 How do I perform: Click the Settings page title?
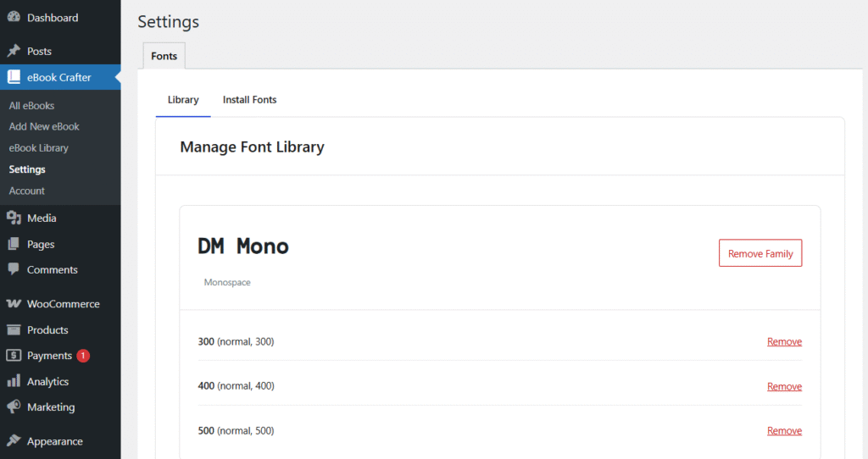pos(169,21)
